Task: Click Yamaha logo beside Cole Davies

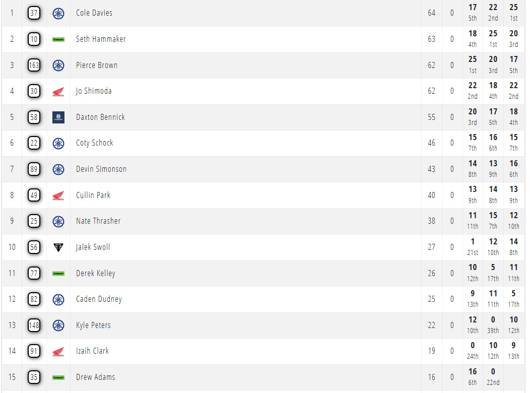Action: 58,13
